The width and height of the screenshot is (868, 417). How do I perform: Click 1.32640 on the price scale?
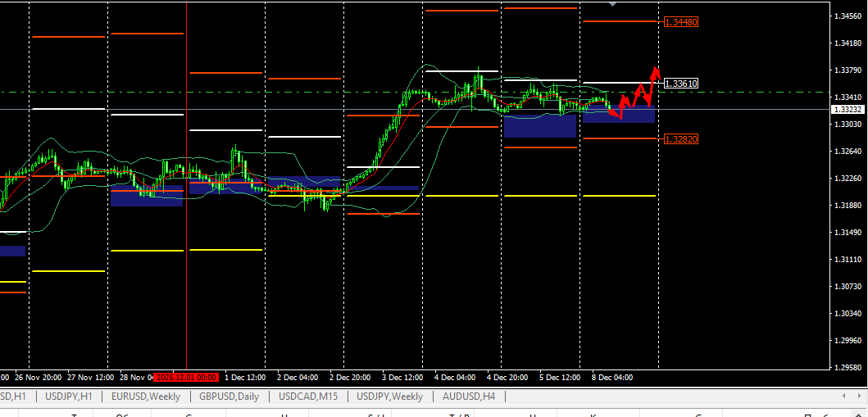(848, 151)
